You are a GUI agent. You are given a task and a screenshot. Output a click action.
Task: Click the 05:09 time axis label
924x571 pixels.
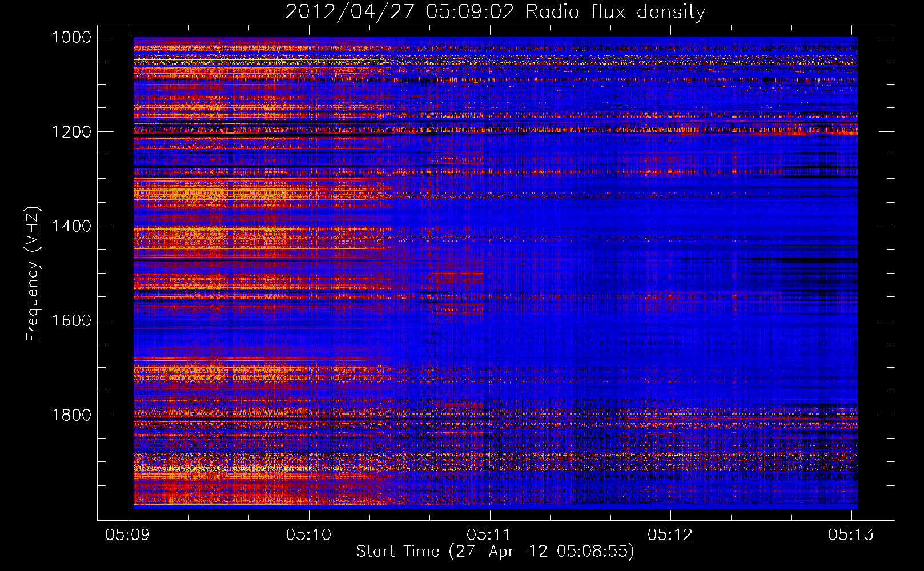click(128, 534)
